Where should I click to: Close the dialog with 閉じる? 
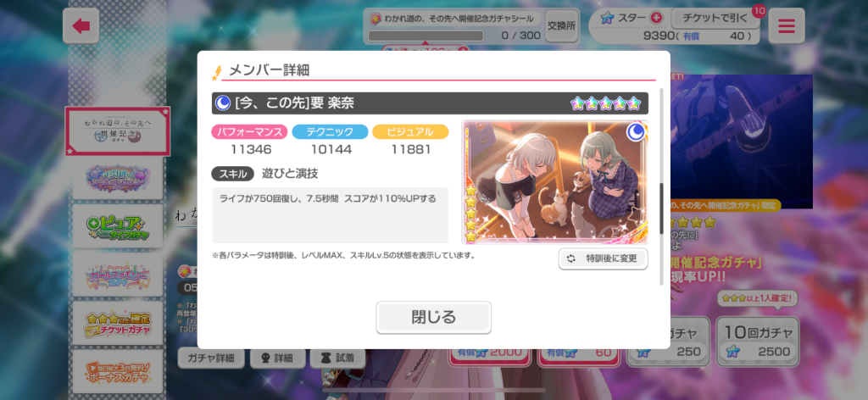[x=433, y=317]
